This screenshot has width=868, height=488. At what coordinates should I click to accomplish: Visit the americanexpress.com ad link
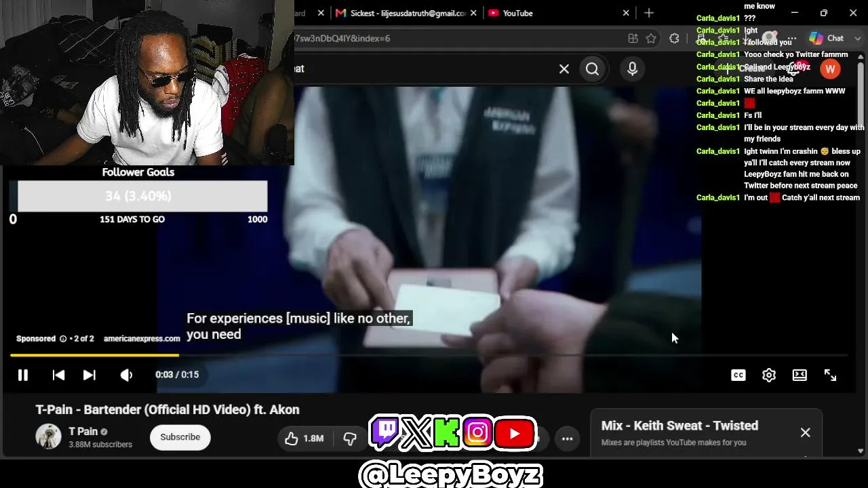(x=142, y=339)
